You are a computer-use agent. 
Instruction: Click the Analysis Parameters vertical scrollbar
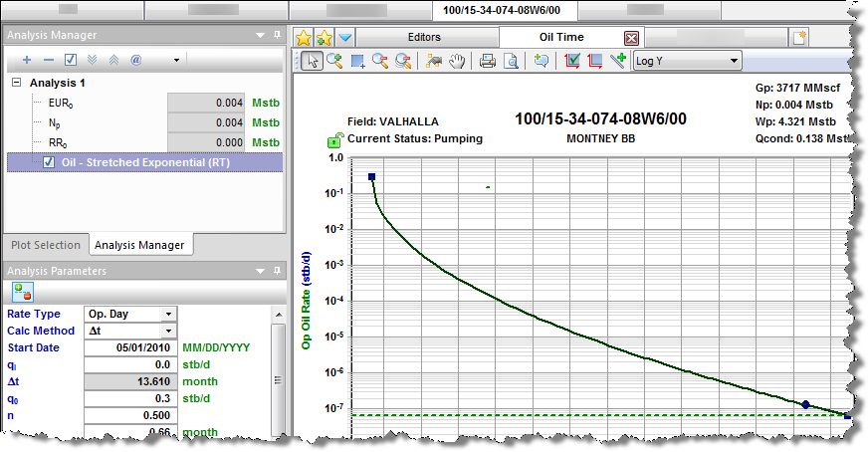[x=279, y=368]
